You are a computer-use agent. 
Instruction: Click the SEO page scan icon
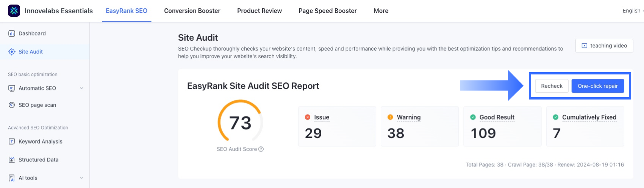12,105
